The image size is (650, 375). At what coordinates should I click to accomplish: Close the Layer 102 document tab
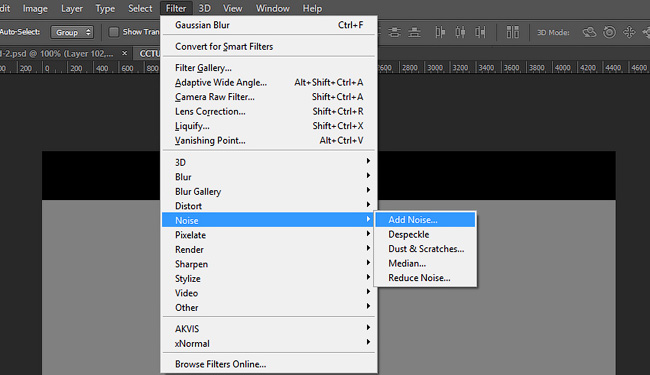(124, 53)
